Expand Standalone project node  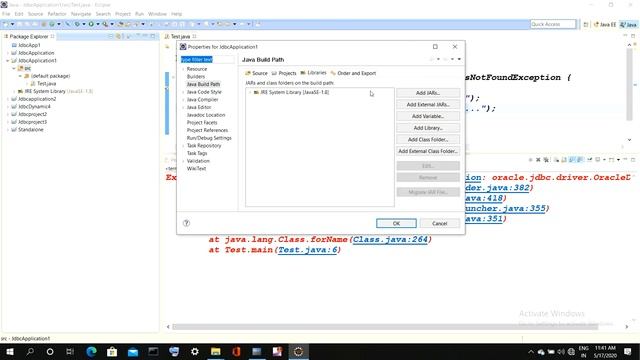(8, 130)
